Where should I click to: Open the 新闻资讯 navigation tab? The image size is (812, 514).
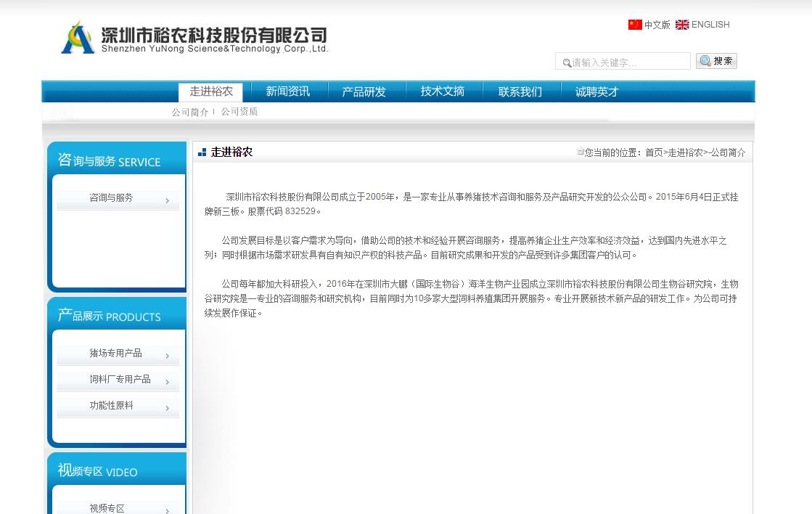[x=287, y=91]
